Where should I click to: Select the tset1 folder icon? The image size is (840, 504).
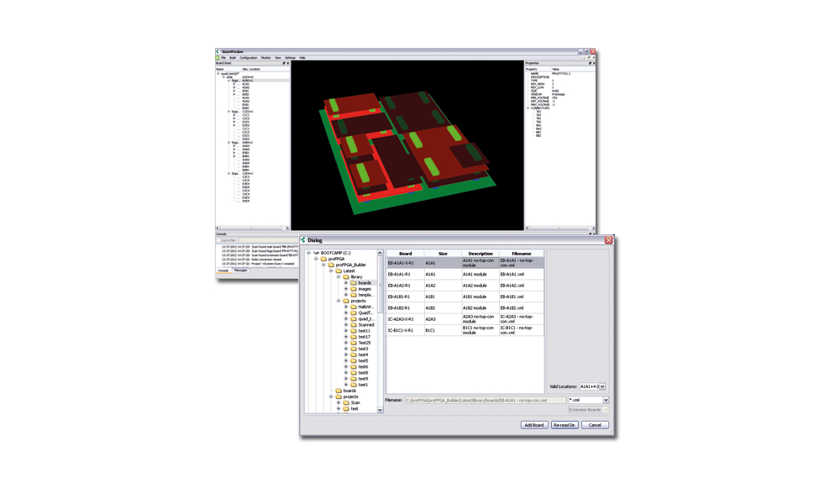(354, 385)
